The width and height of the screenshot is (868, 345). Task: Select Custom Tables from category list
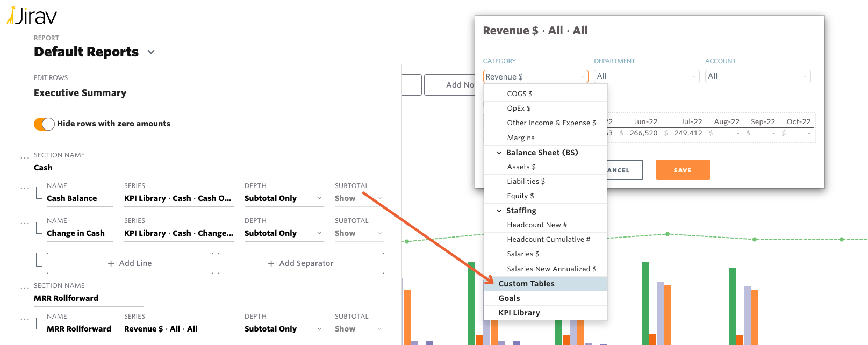click(526, 284)
